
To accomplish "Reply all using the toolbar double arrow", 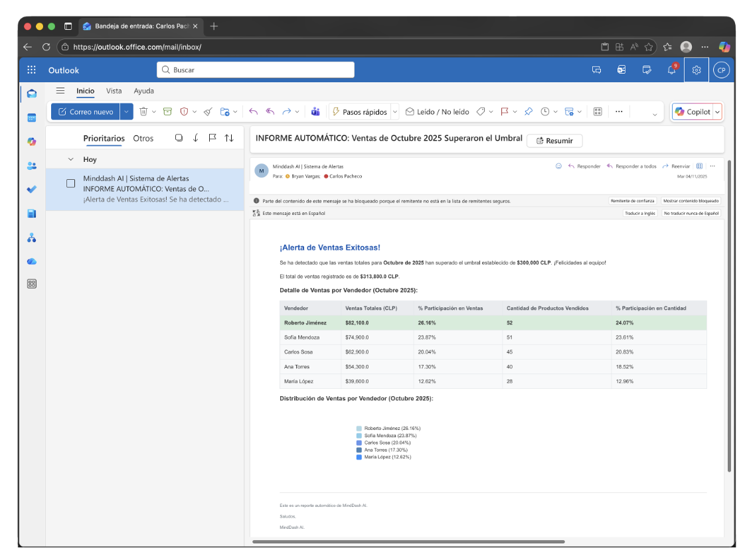I will tap(270, 111).
